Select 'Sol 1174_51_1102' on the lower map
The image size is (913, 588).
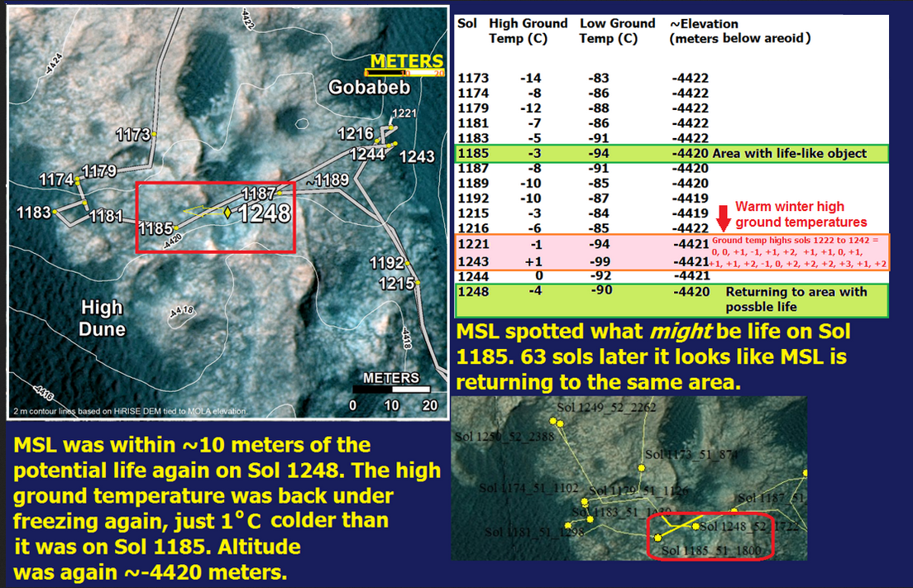click(528, 488)
